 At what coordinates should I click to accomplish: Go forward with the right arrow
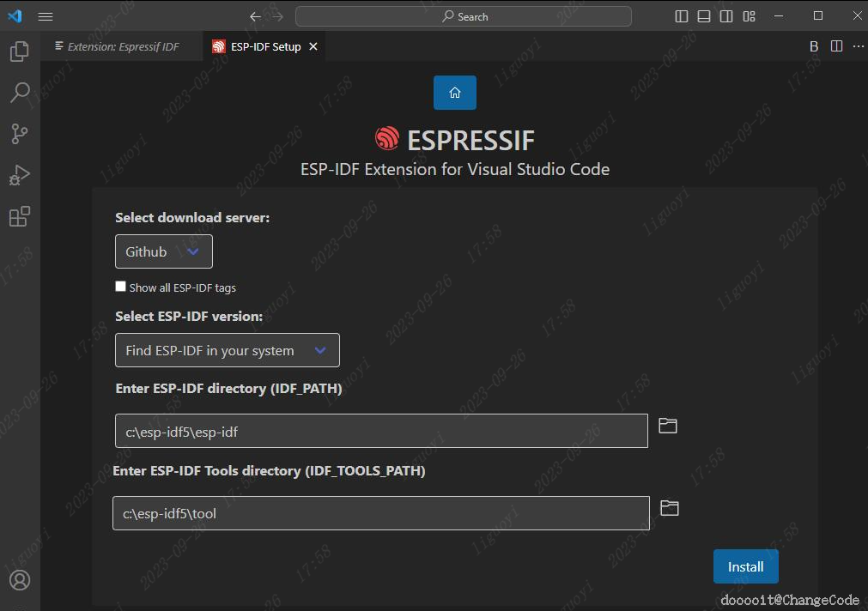click(278, 16)
